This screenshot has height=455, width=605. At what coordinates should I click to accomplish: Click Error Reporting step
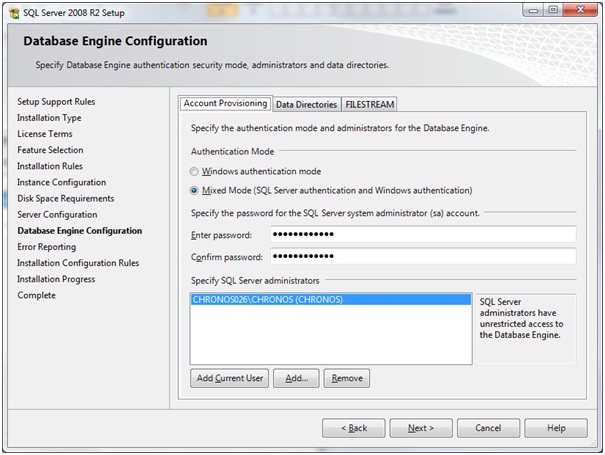[x=46, y=247]
